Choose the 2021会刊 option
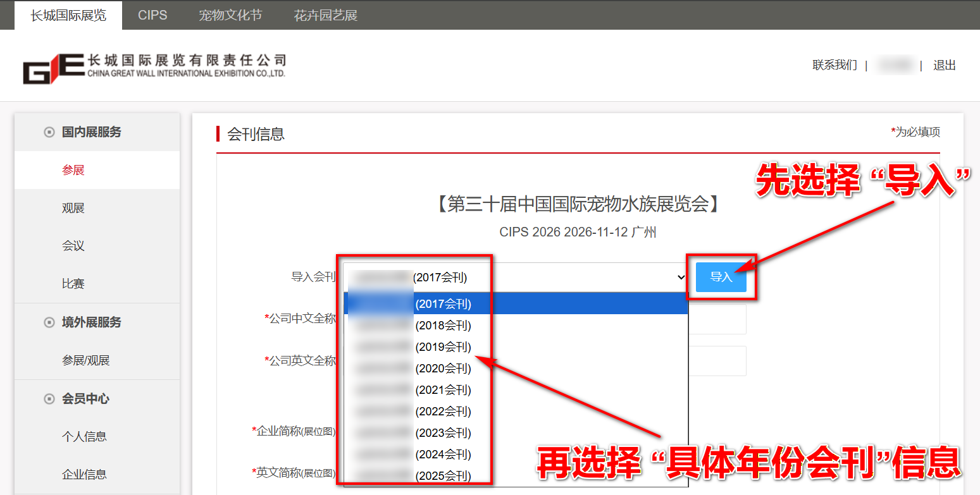 click(516, 390)
